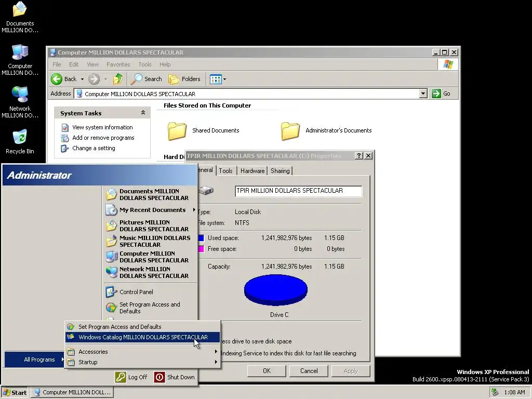The image size is (532, 399).
Task: Open Network MILLION DOLLARS SPECTACULAR in Start menu
Action: [150, 272]
